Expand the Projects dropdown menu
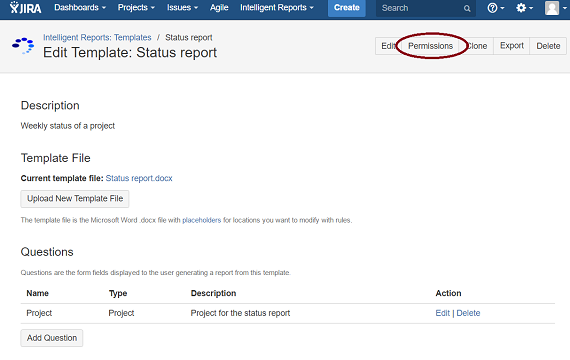This screenshot has height=360, width=570. coord(136,8)
